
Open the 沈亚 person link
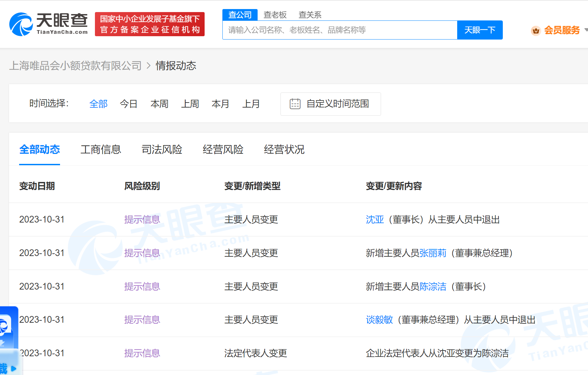coord(375,220)
